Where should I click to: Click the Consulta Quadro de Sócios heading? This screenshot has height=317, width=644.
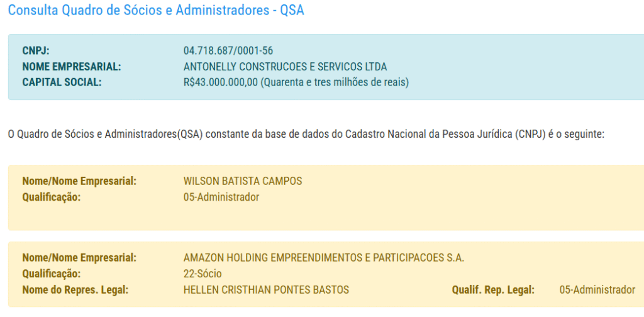(156, 11)
